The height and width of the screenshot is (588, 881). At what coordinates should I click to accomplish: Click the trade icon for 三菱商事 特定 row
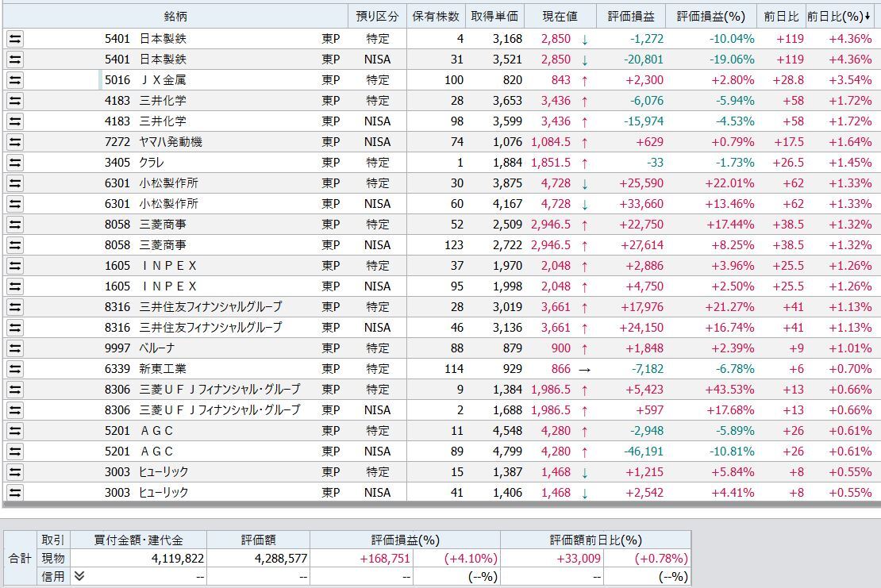point(15,225)
